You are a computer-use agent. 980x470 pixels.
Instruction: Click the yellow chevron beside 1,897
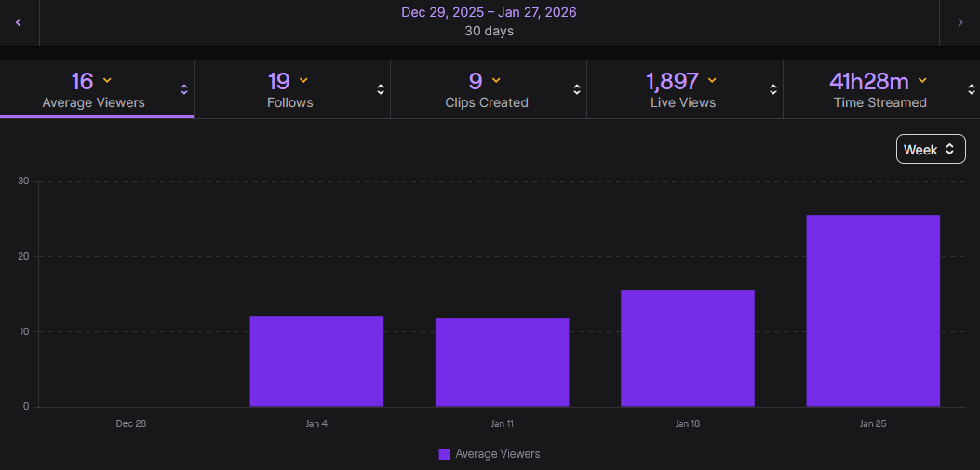tap(712, 81)
